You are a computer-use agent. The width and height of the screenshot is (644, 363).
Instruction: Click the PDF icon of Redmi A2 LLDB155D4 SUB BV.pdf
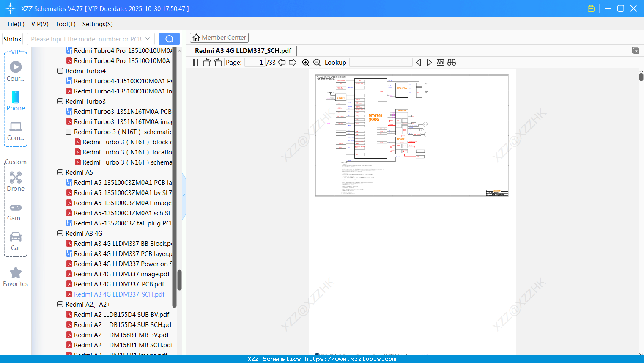coord(69,315)
